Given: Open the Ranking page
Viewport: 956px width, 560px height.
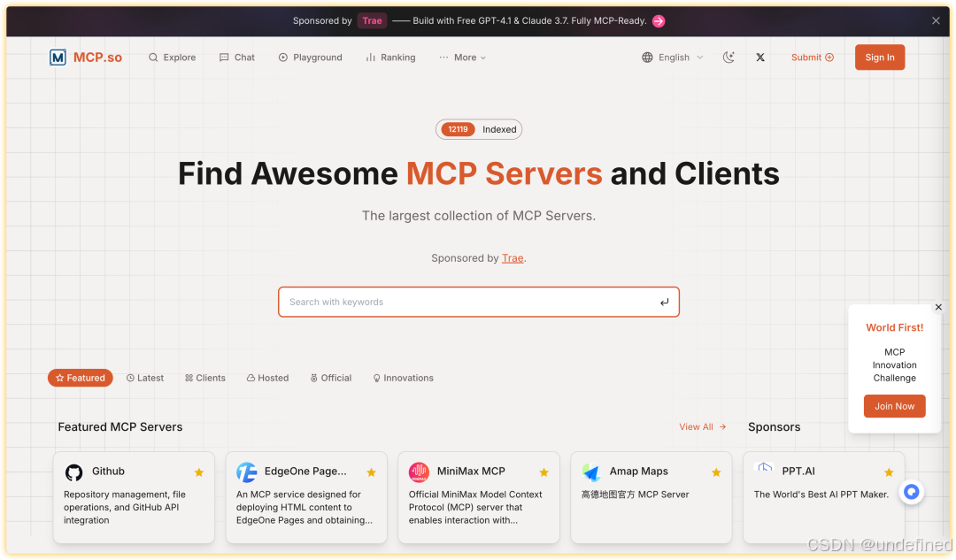Looking at the screenshot, I should point(391,58).
